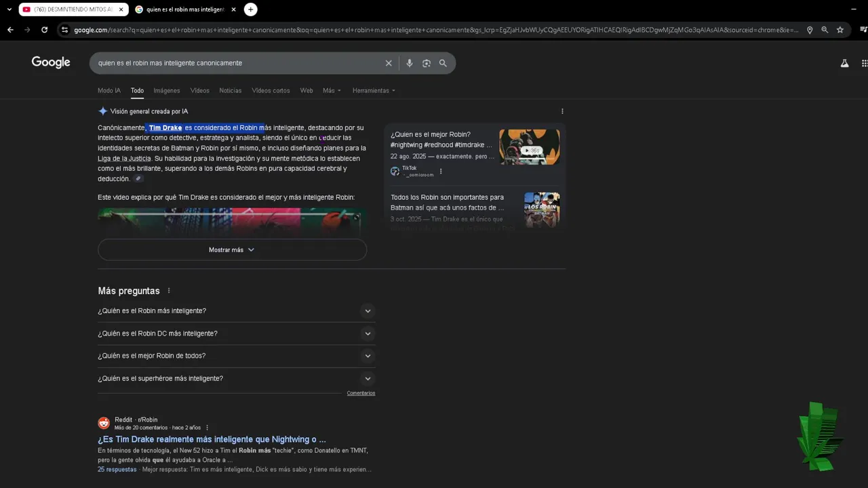Open the tab search chevron in the tab strip

tap(9, 9)
